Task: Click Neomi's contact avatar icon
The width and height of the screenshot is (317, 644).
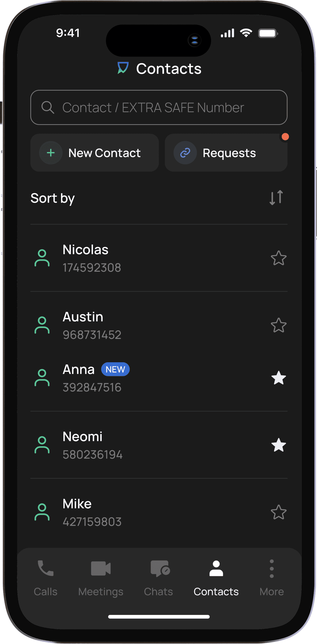Action: (x=42, y=445)
